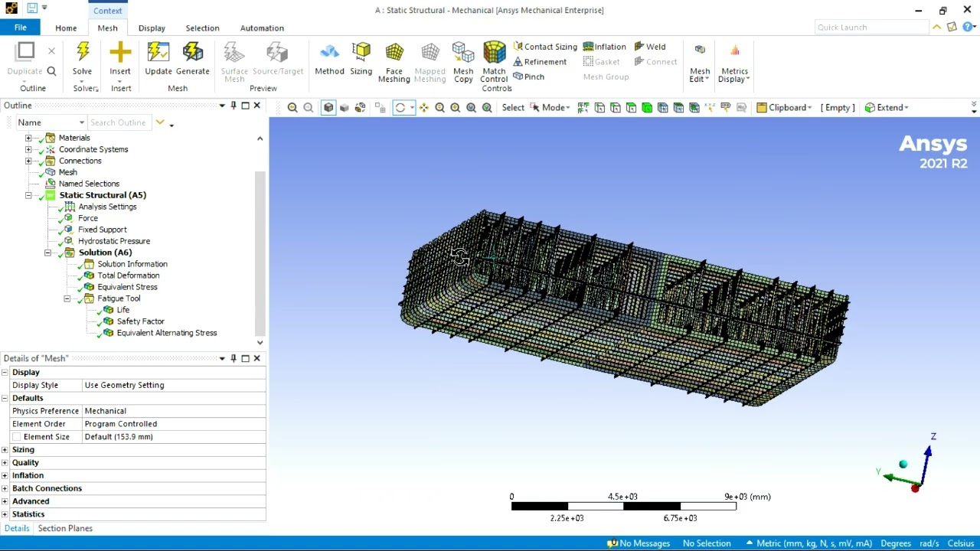Open the Clipboard dropdown

[784, 108]
